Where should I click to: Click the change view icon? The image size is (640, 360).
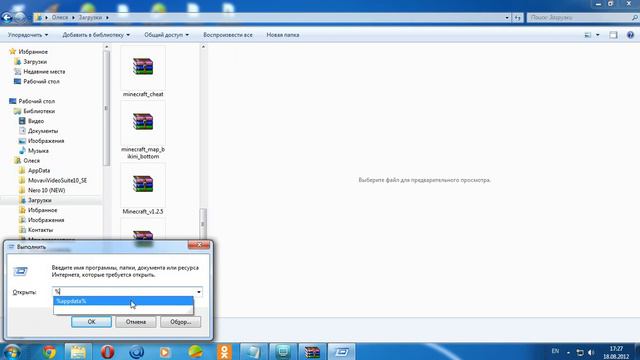(x=588, y=35)
